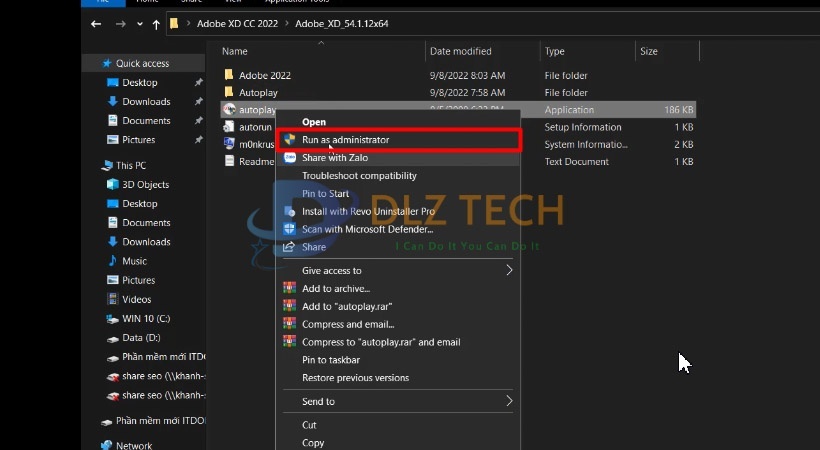The image size is (820, 450).
Task: Open Videos folder
Action: (x=136, y=299)
